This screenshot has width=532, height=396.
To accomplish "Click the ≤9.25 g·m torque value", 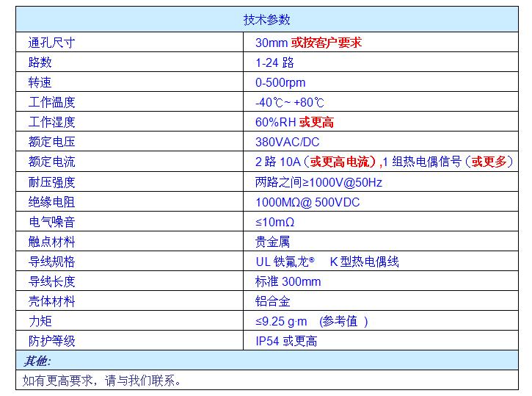I will 281,321.
